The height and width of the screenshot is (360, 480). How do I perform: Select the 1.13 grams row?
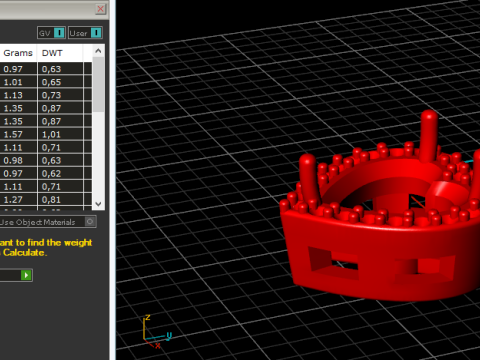46,95
